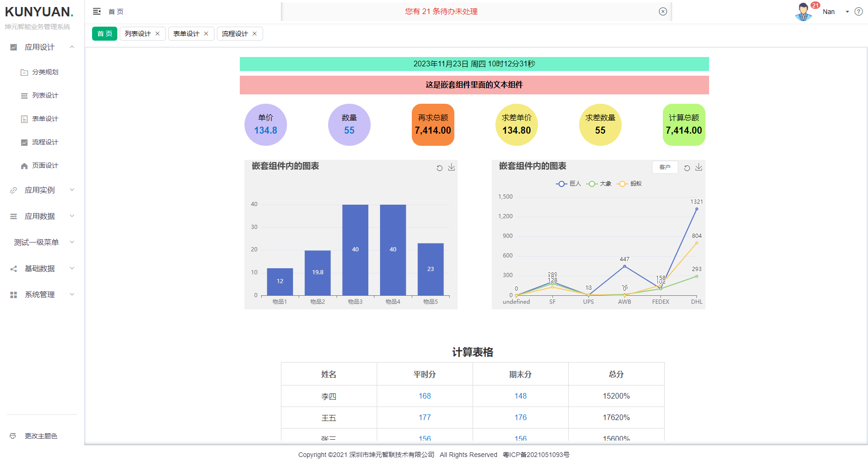Click the 应用设计 chart icon

point(14,47)
